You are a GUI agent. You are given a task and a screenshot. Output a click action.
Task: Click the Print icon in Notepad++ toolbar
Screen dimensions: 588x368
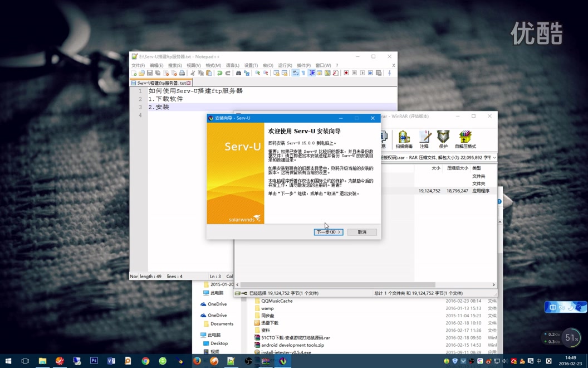182,73
